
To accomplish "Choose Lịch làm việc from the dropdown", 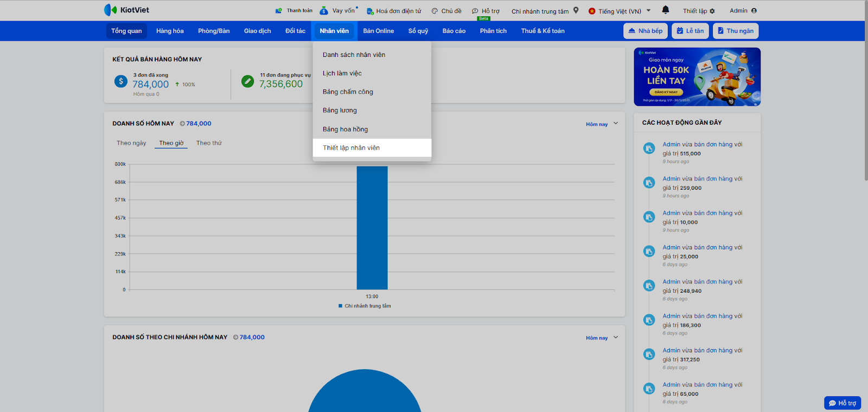I will 372,73.
